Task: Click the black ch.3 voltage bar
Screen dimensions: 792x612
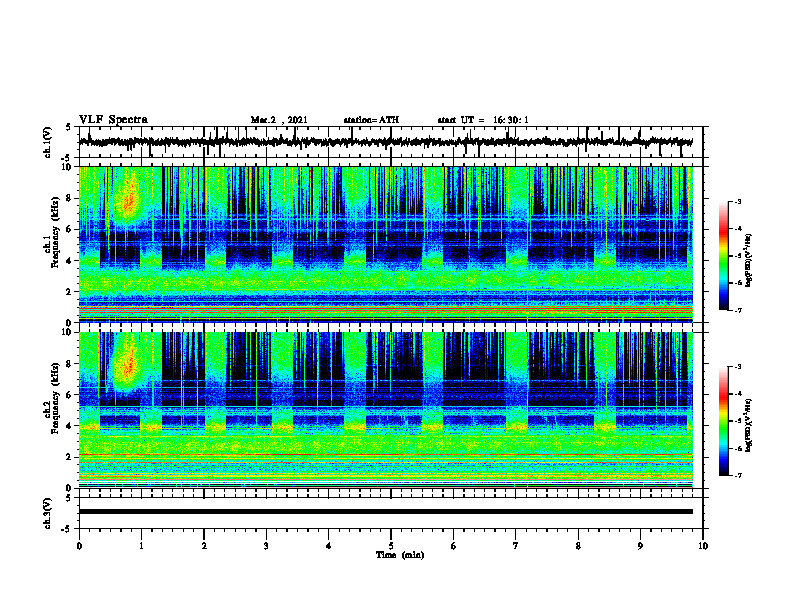Action: click(386, 512)
